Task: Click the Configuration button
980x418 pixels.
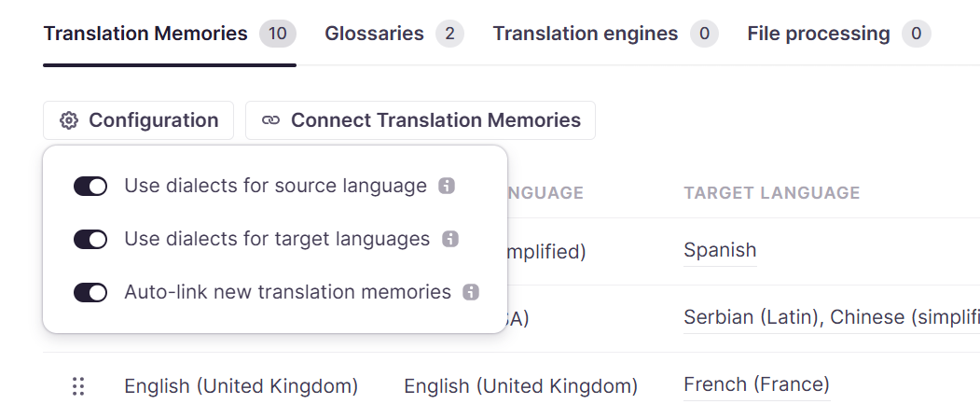Action: click(x=138, y=120)
